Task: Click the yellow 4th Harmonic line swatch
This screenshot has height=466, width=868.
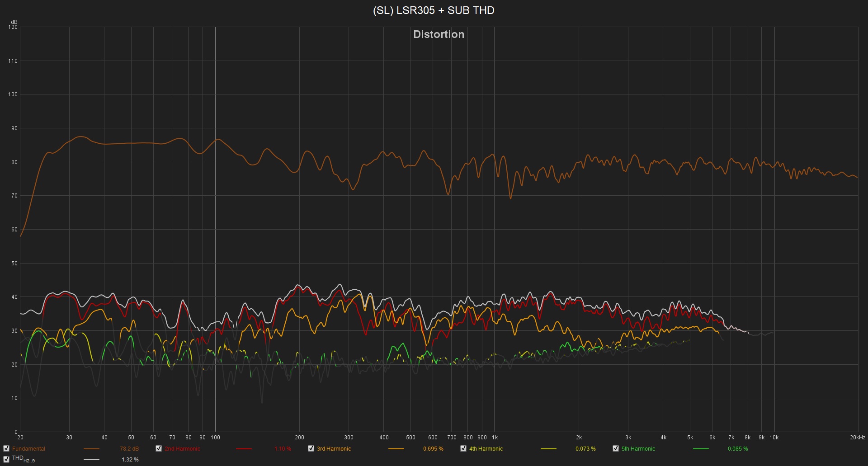Action: click(x=549, y=449)
